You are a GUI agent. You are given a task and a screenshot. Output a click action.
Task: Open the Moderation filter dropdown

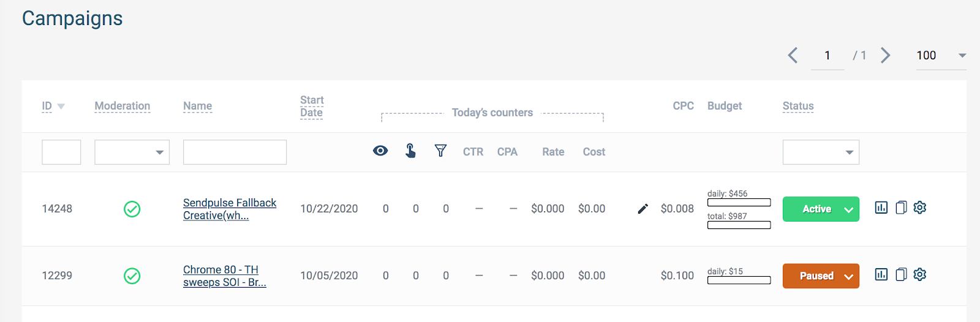tap(132, 152)
